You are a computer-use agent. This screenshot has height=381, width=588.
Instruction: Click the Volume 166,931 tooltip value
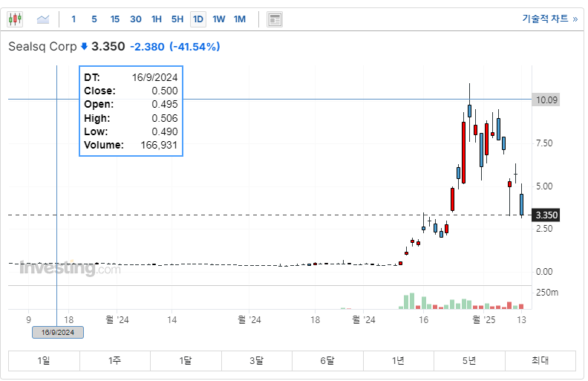pos(159,145)
